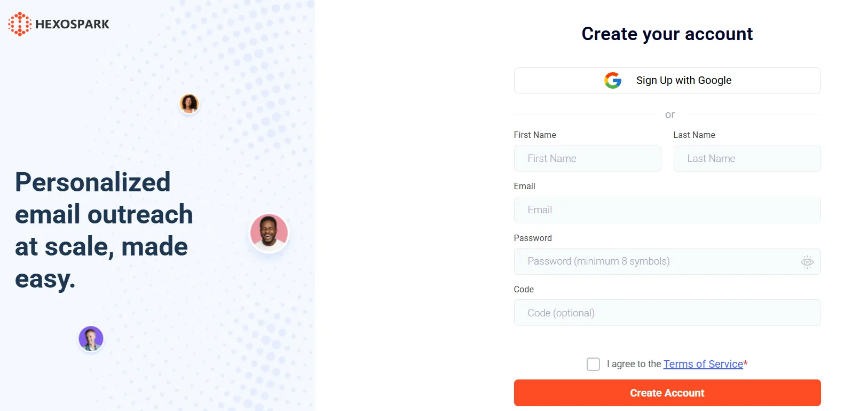
Task: Click the Hexospark logo icon
Action: point(20,24)
